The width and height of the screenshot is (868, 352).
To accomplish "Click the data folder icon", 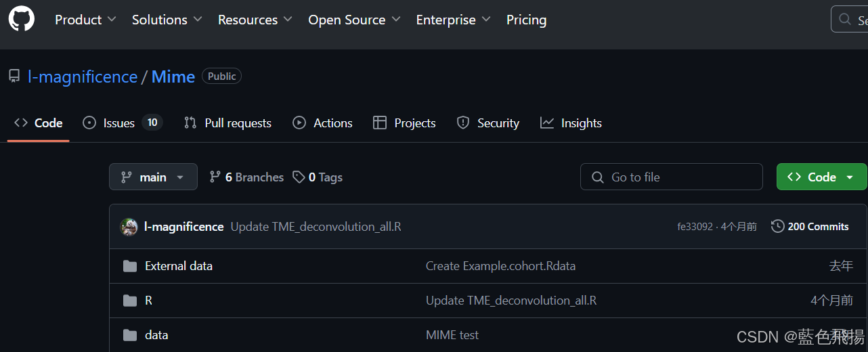I will pos(130,335).
